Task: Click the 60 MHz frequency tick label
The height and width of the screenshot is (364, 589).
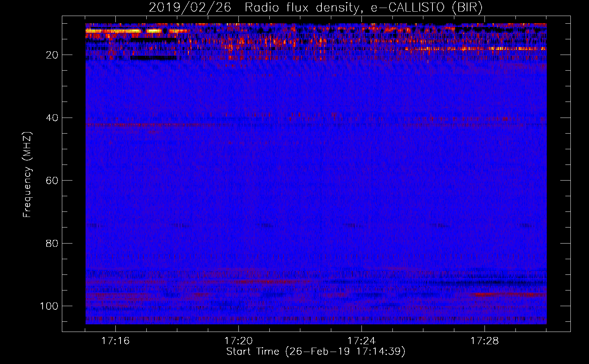Action: coord(52,181)
